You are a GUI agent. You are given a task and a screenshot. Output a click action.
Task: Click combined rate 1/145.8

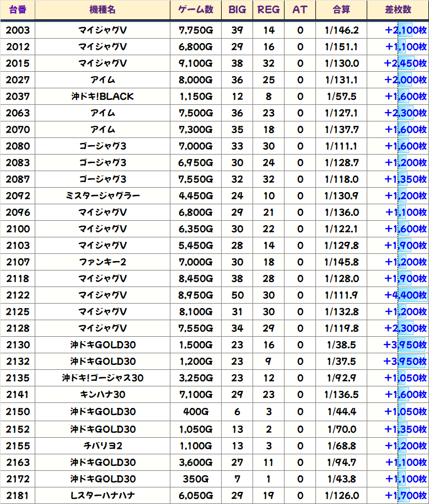coord(341,262)
